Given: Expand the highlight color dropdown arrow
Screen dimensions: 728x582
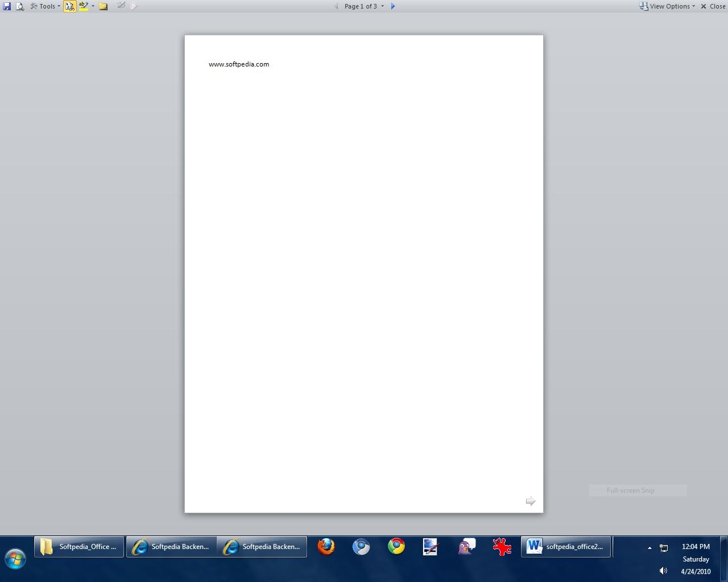Looking at the screenshot, I should coord(93,6).
